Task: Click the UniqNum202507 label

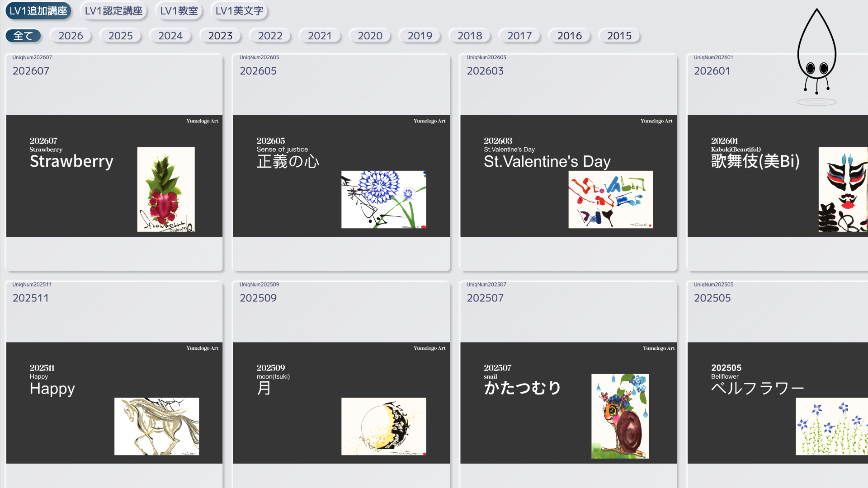Action: point(486,285)
